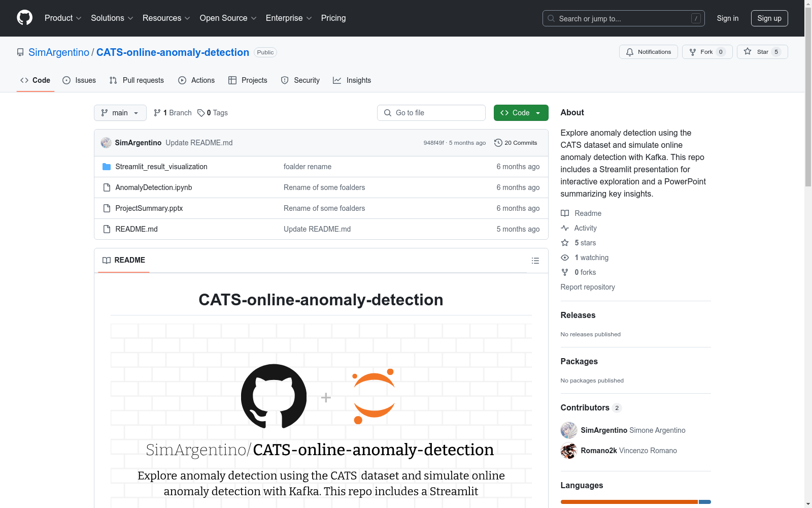812x508 pixels.
Task: Expand the Enterprise menu
Action: pyautogui.click(x=289, y=18)
